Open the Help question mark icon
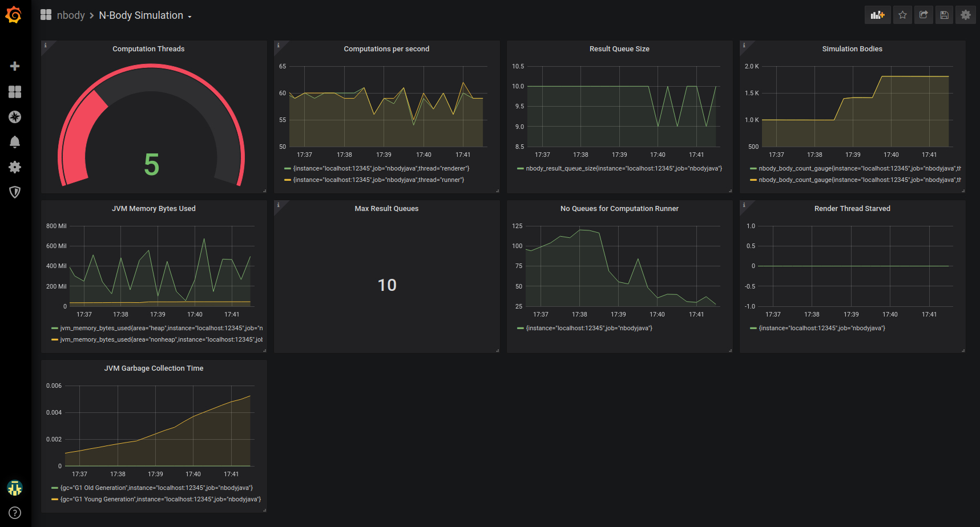Screen dimensions: 980x527 point(15,513)
